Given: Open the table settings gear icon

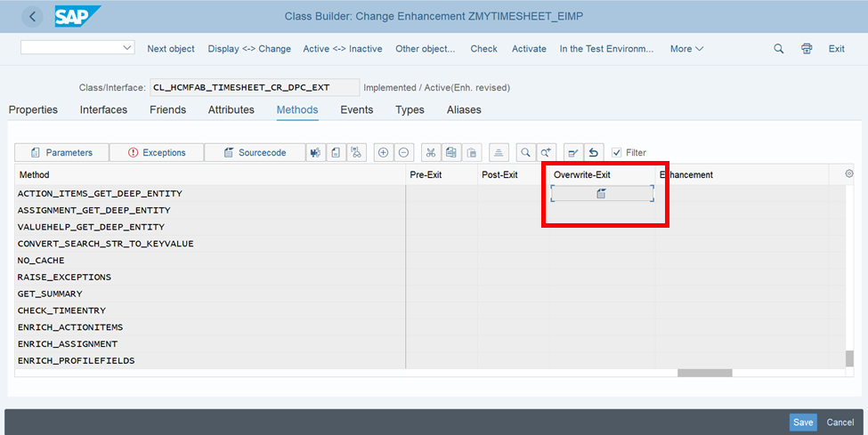Looking at the screenshot, I should coord(849,173).
